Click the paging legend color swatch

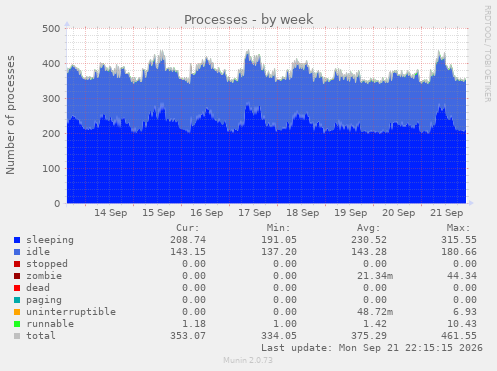[17, 300]
